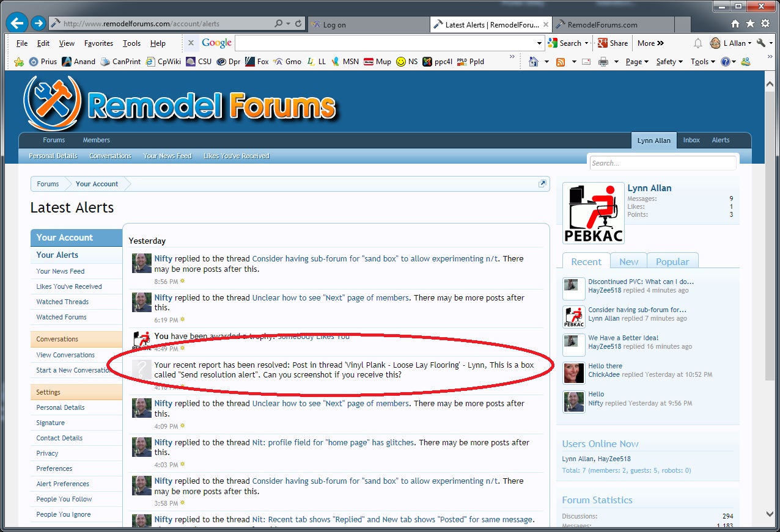
Task: Open the Gmo bookmark
Action: click(x=287, y=62)
